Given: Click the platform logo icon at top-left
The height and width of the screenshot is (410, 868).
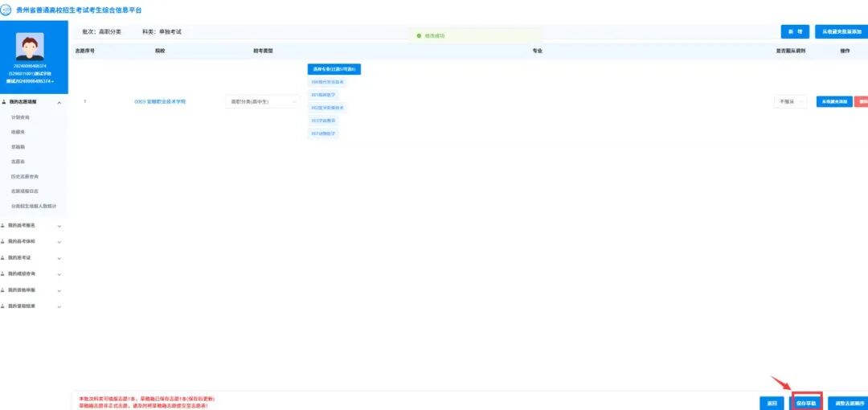Looking at the screenshot, I should pos(6,9).
